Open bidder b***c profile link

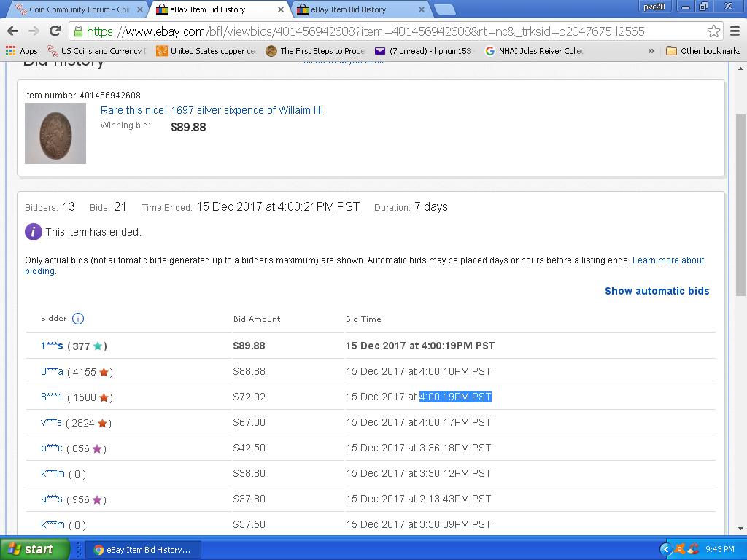click(x=52, y=448)
